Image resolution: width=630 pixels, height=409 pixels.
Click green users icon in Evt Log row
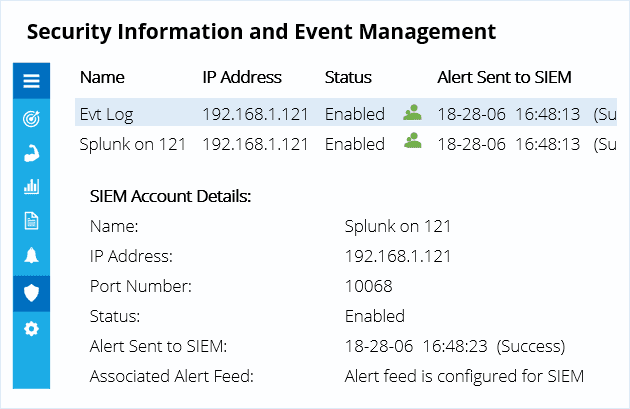click(x=412, y=112)
